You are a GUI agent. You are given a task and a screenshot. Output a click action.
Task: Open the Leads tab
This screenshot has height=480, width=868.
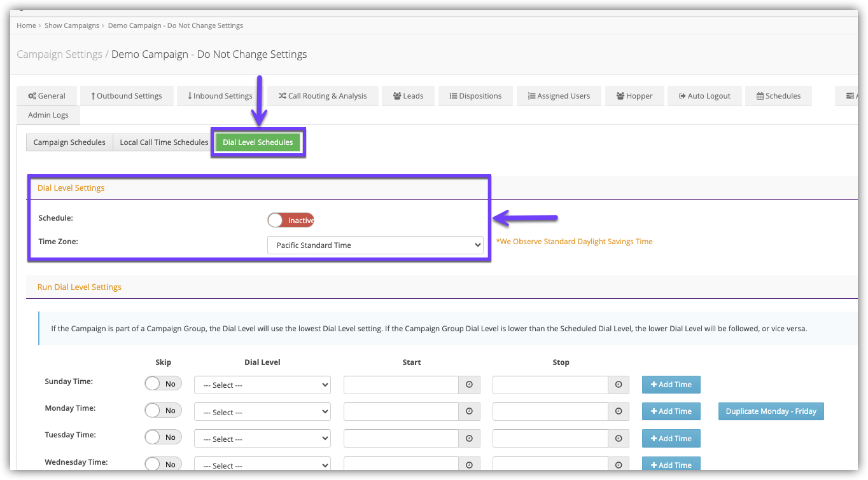[x=407, y=96]
